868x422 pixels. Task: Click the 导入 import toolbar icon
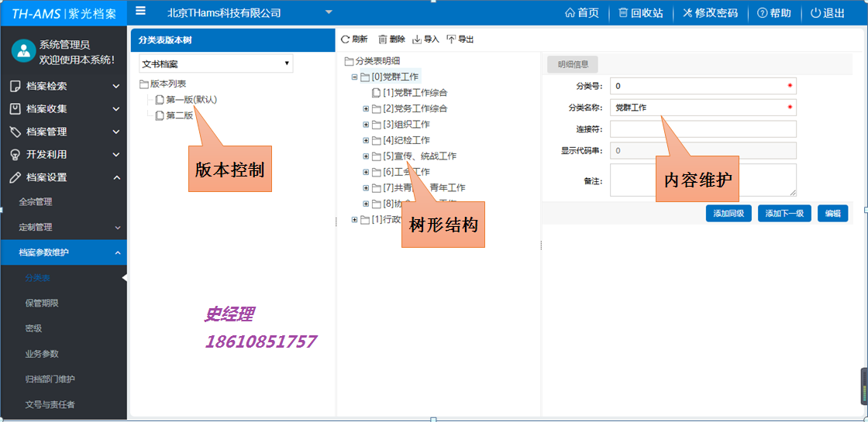tap(417, 39)
